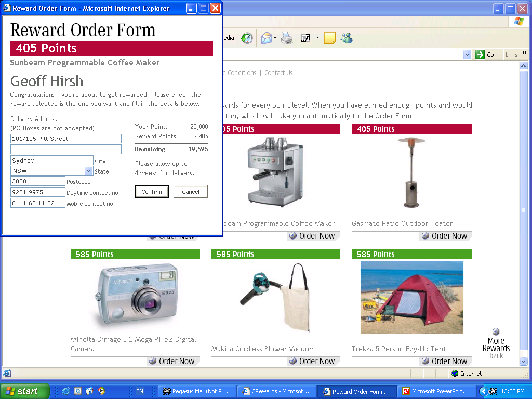Switch to 3Rewards browser window in taskbar
532x399 pixels.
pyautogui.click(x=276, y=391)
